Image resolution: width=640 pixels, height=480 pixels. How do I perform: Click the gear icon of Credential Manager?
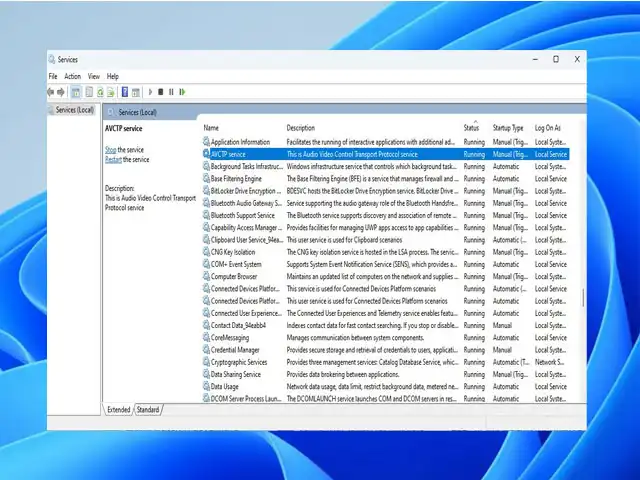207,350
